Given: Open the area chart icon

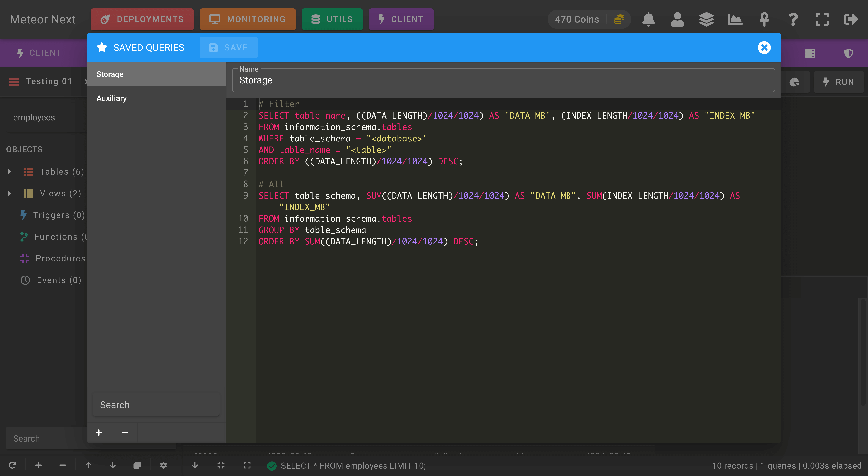Looking at the screenshot, I should [735, 19].
